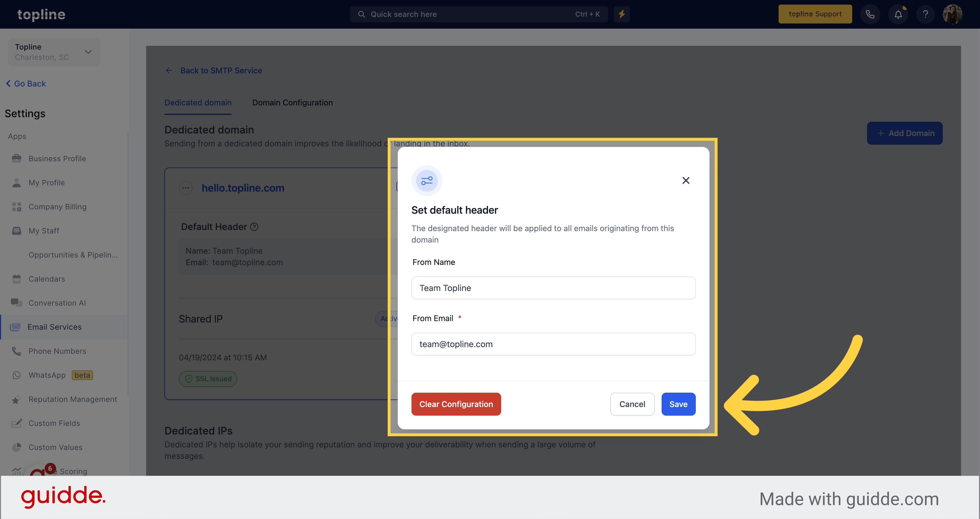Click the lightning bolt quick action icon
The height and width of the screenshot is (519, 980).
pos(622,14)
